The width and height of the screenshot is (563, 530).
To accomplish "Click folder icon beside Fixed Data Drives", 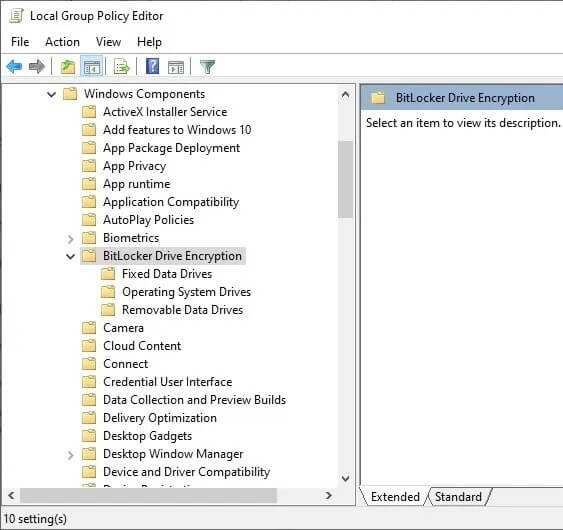I will pyautogui.click(x=108, y=274).
